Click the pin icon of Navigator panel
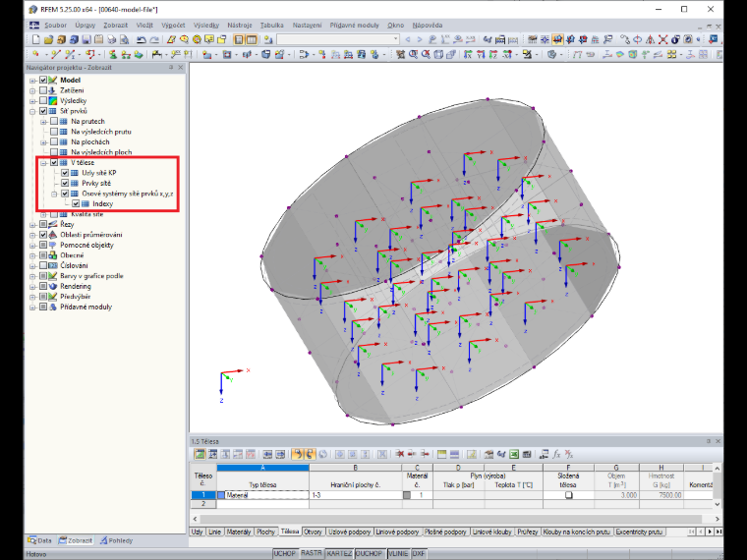This screenshot has width=747, height=560. point(171,68)
